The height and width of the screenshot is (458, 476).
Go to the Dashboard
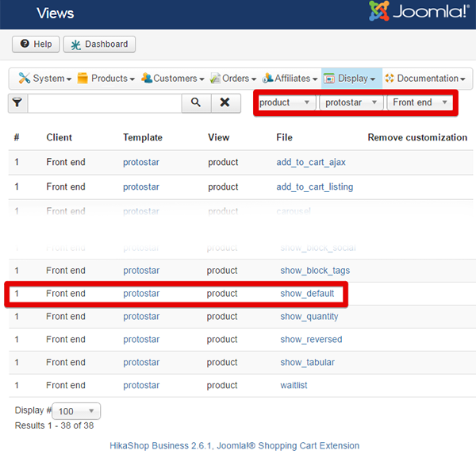point(99,44)
